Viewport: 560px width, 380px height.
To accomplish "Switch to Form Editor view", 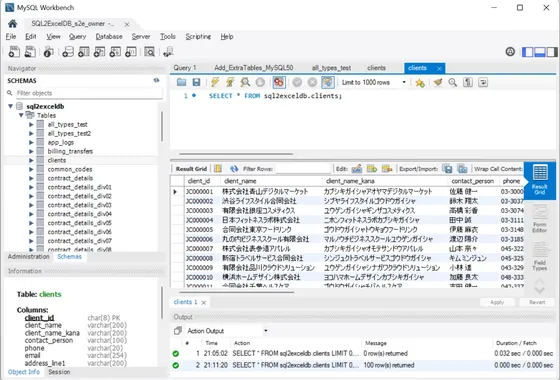I will 540,218.
